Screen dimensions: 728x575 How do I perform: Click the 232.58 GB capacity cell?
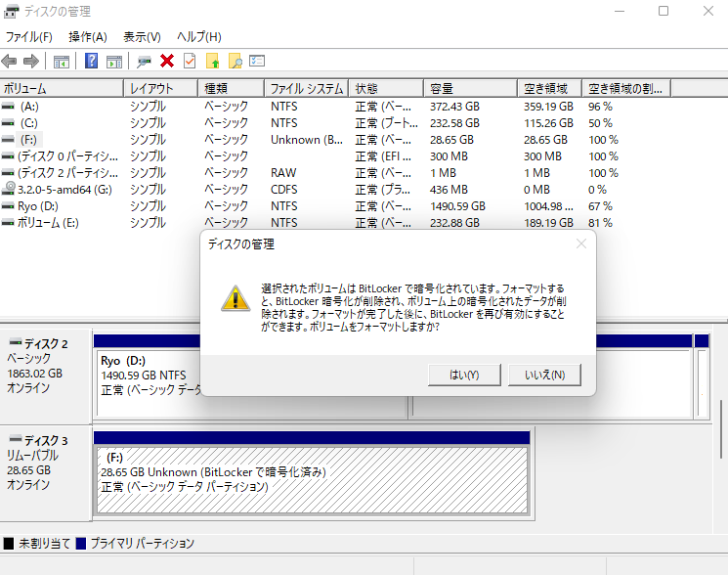(454, 123)
